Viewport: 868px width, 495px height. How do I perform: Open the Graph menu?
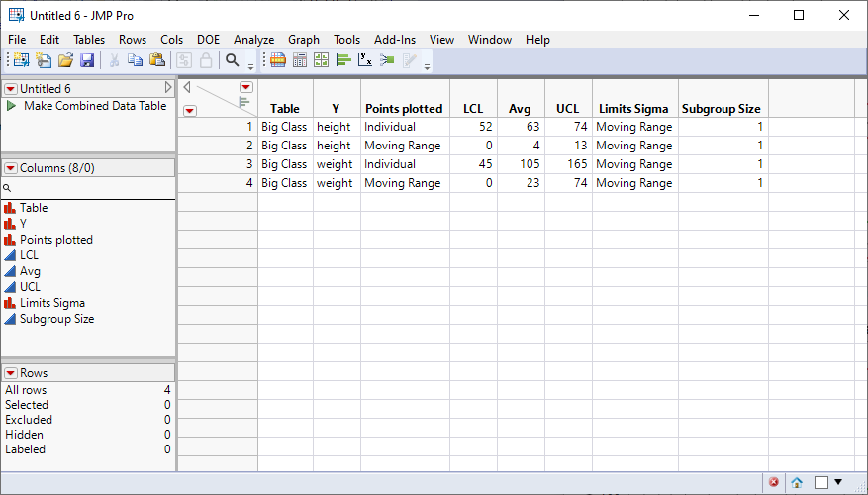coord(304,40)
